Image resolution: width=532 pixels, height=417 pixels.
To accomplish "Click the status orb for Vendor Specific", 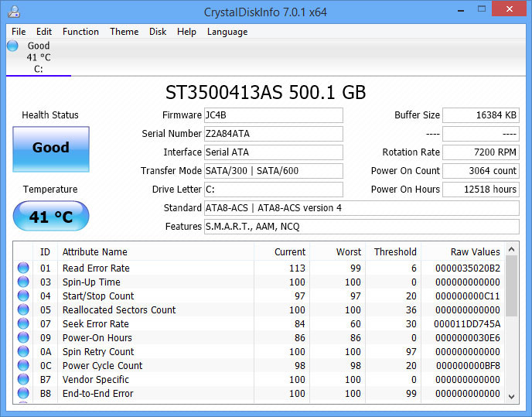I will pos(23,379).
